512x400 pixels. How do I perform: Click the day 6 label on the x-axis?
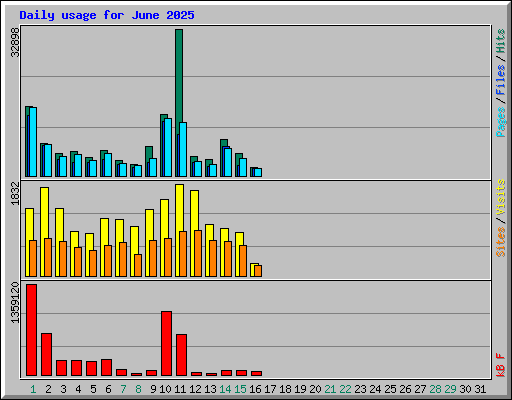pos(108,389)
